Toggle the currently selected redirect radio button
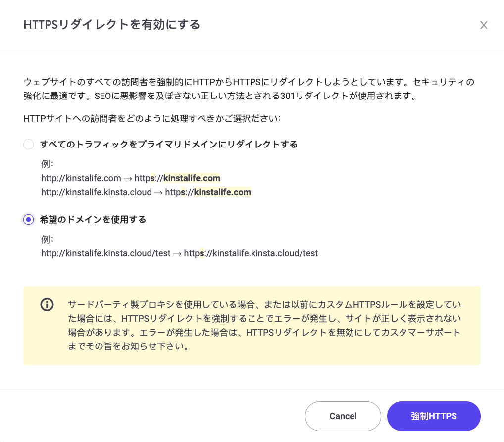This screenshot has height=442, width=504. click(x=28, y=219)
